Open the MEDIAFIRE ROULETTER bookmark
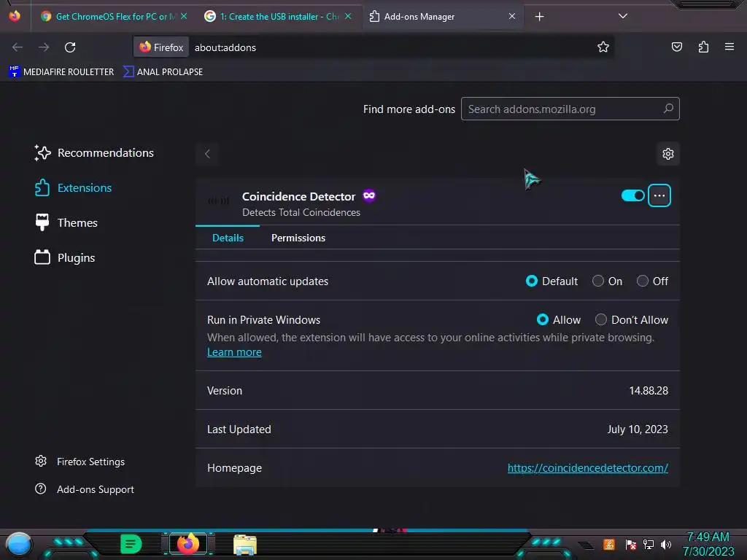747x560 pixels. pyautogui.click(x=61, y=72)
